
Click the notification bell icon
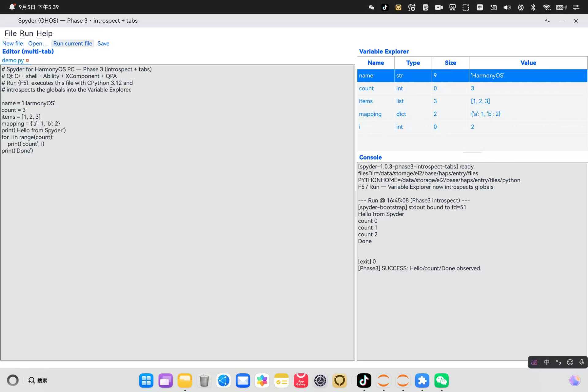point(12,7)
